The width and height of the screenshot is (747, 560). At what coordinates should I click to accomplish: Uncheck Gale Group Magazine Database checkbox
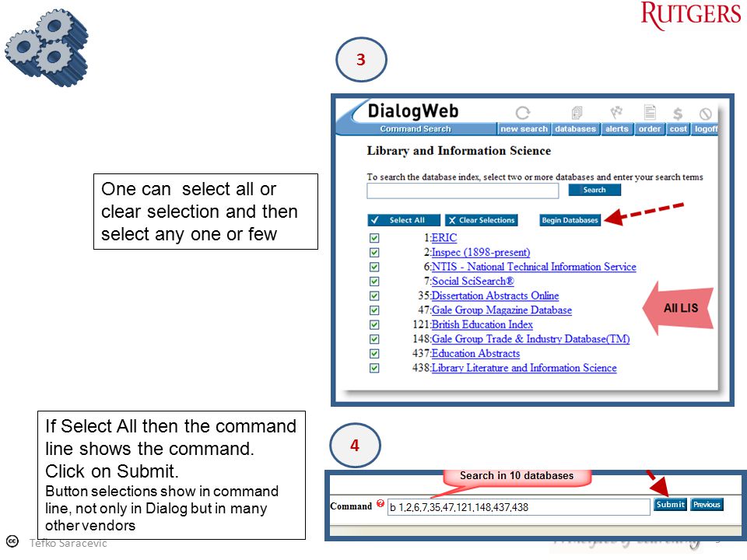[374, 310]
